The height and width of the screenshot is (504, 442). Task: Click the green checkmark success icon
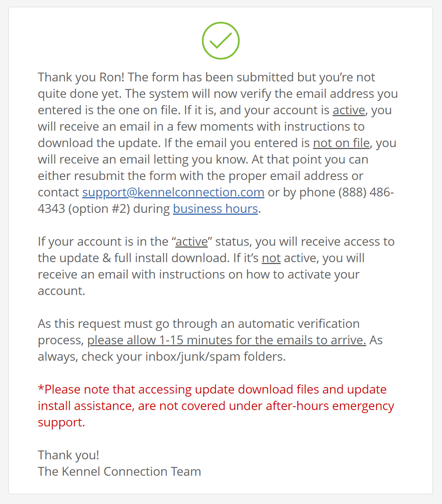tap(221, 41)
